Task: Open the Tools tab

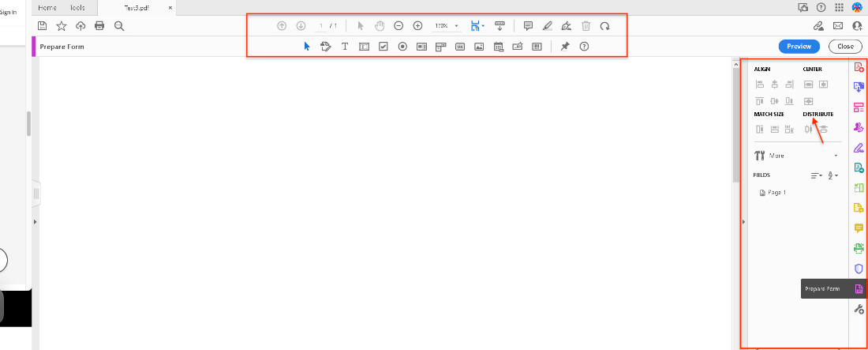Action: pyautogui.click(x=77, y=7)
